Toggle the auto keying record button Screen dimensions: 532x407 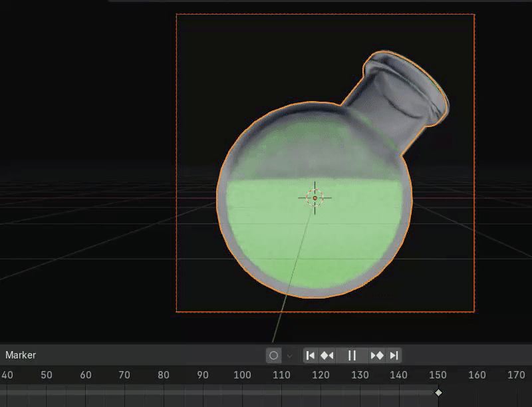coord(273,355)
